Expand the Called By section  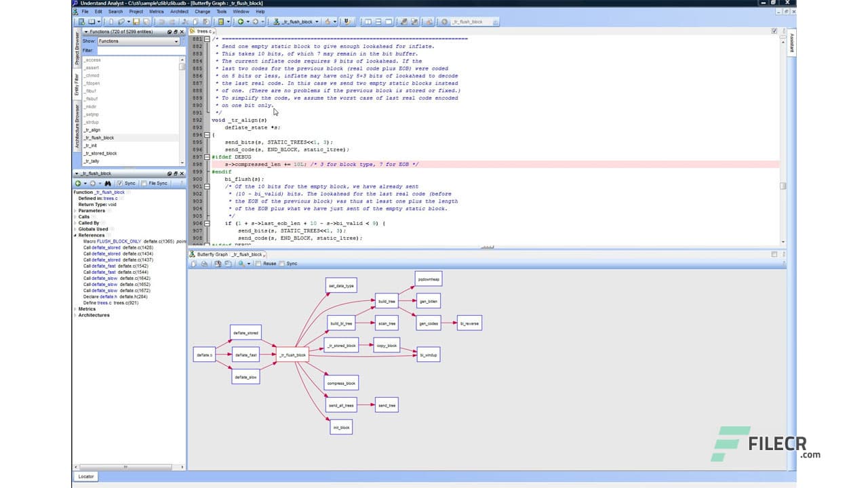click(x=75, y=223)
